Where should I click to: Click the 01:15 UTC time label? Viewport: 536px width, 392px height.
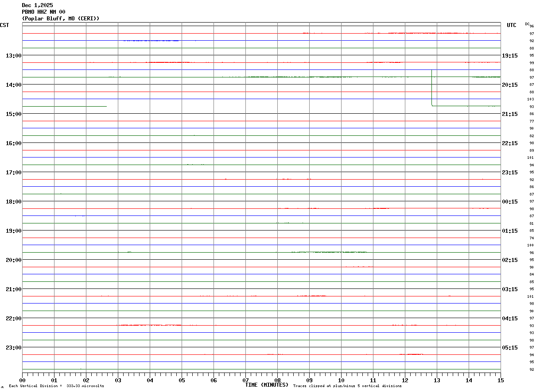[x=510, y=231]
